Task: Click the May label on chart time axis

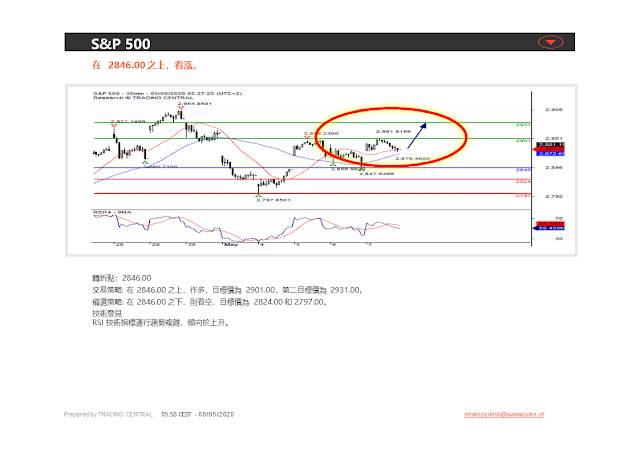Action: tap(231, 244)
